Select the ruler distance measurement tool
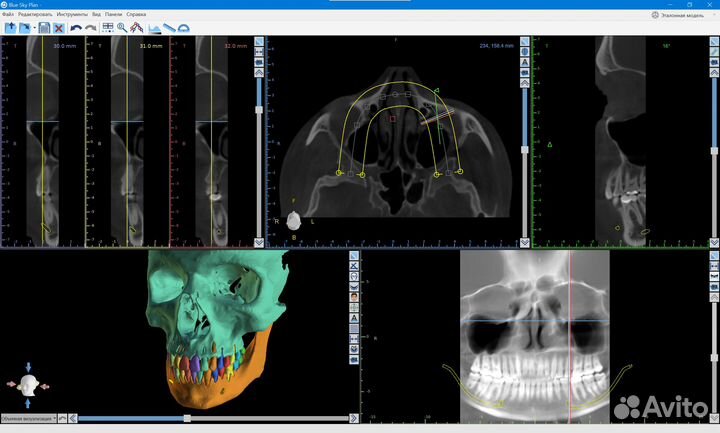The width and height of the screenshot is (720, 433). pyautogui.click(x=169, y=28)
